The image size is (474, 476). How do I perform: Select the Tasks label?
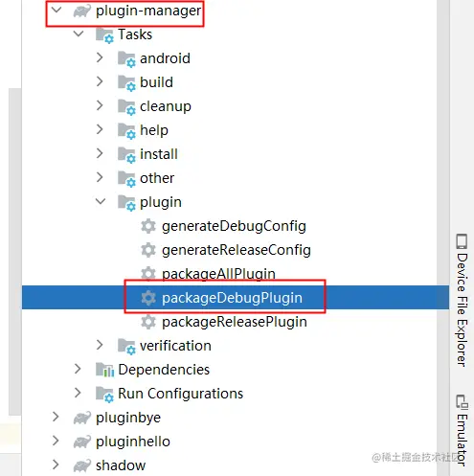(x=135, y=34)
